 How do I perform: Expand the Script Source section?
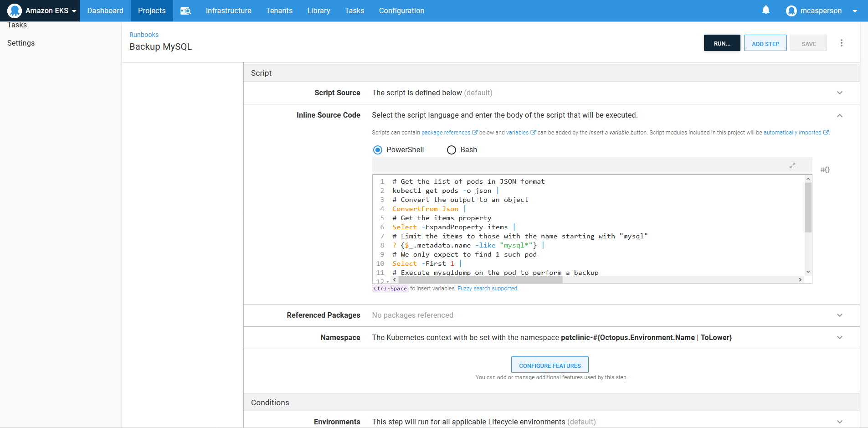[x=840, y=93]
